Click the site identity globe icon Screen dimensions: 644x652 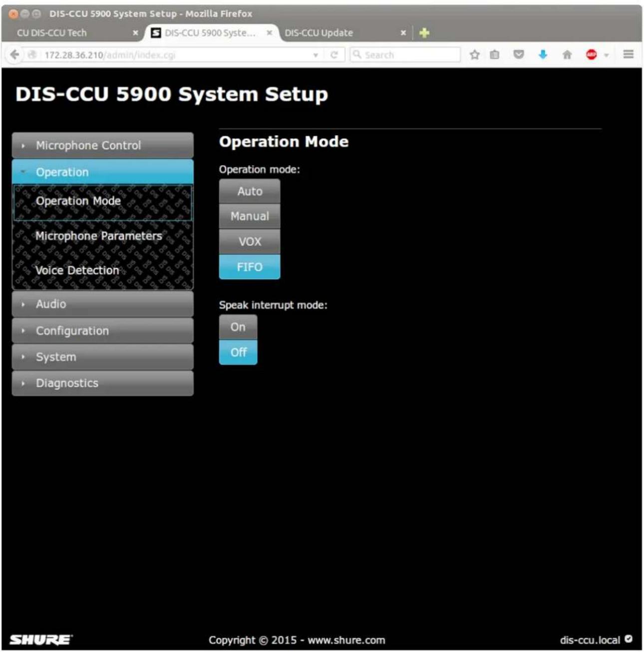coord(32,55)
